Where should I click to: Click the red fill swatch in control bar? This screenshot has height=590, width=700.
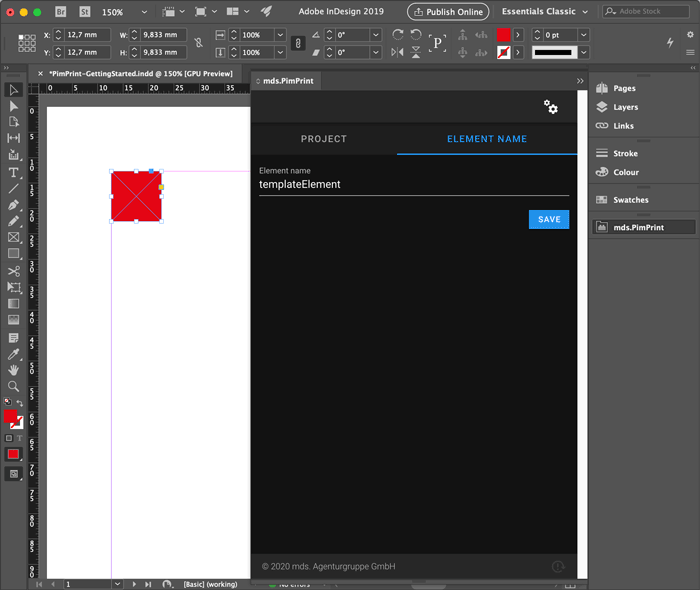504,35
